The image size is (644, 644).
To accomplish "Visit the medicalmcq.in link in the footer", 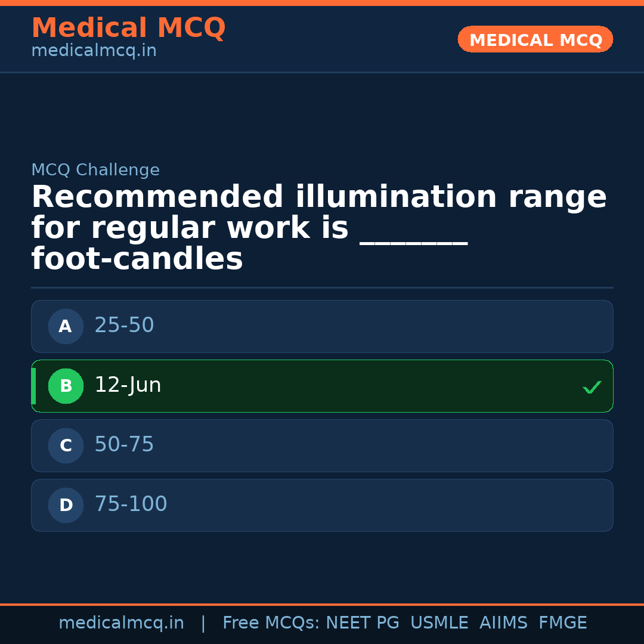I will (121, 623).
